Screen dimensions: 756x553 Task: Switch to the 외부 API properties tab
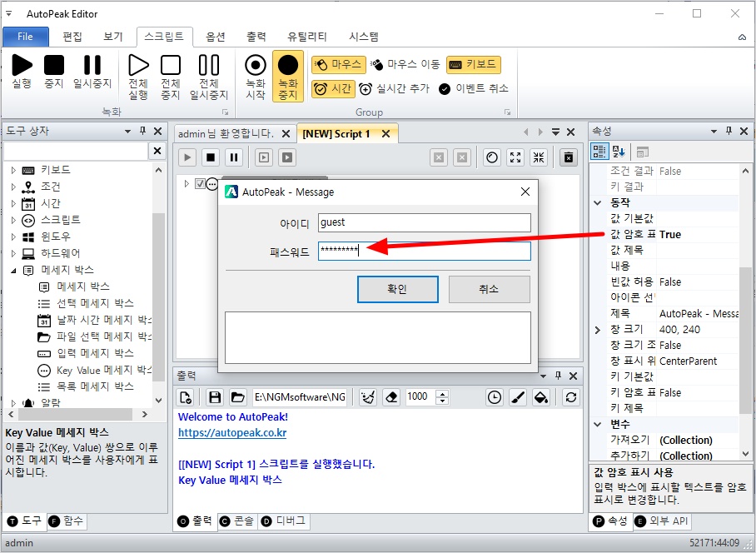pyautogui.click(x=662, y=521)
